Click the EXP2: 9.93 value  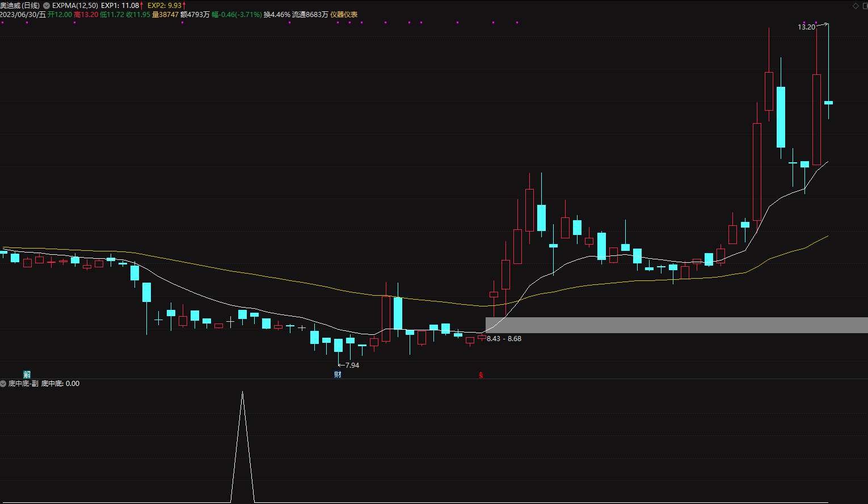(x=165, y=6)
